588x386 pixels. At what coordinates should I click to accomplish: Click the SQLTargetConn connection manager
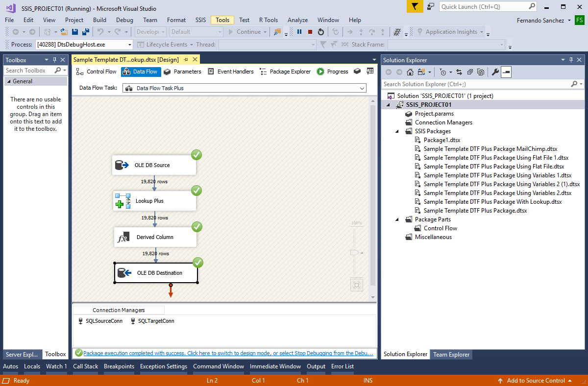coord(152,321)
